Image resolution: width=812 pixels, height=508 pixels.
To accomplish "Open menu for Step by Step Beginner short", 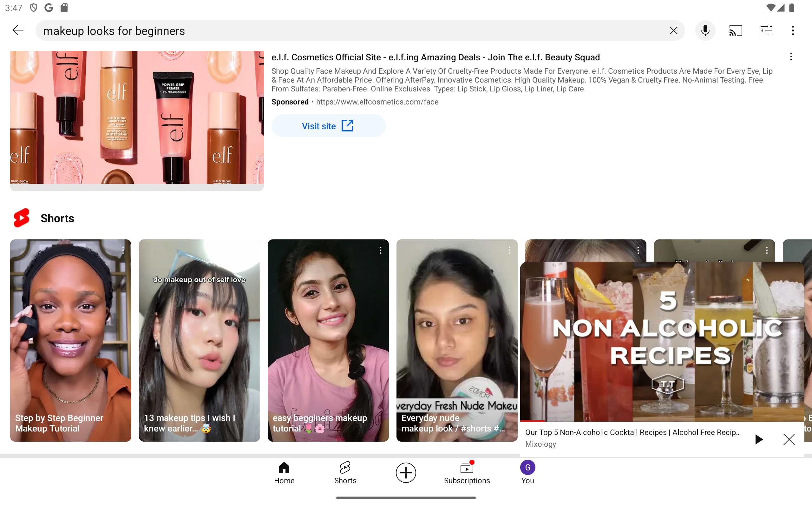I will (123, 250).
